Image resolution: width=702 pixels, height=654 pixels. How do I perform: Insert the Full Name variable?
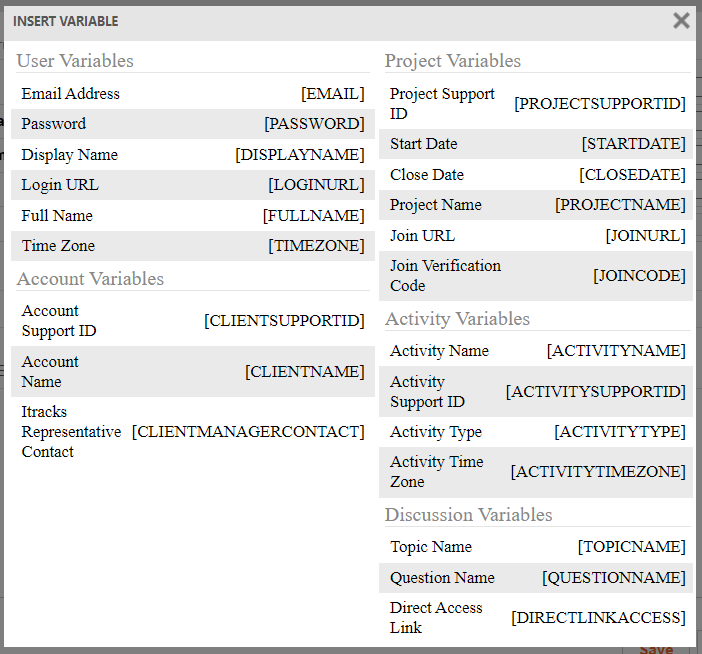click(193, 215)
